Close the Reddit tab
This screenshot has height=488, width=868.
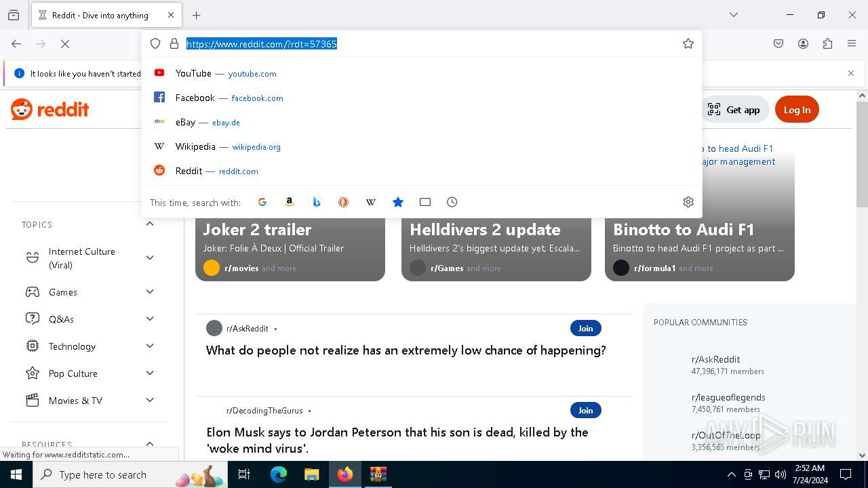171,15
